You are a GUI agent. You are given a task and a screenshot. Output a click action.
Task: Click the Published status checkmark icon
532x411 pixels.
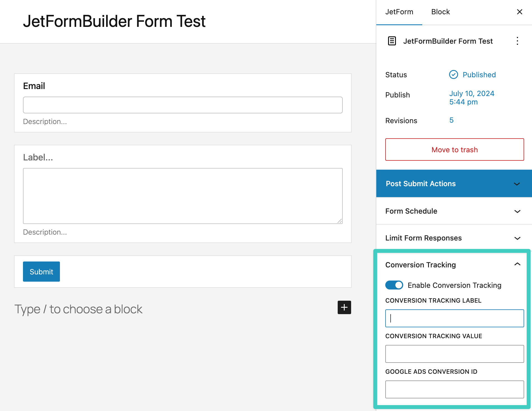tap(454, 74)
